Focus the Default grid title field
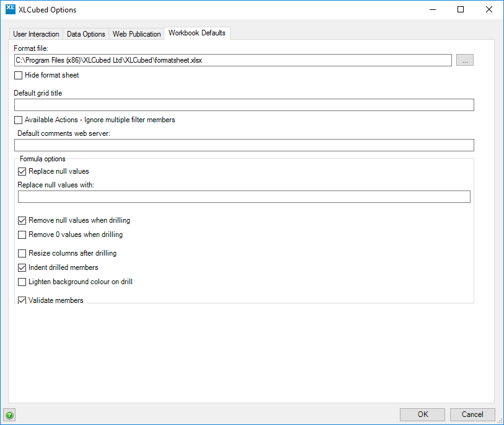Screen dimensions: 504x425 [x=244, y=105]
